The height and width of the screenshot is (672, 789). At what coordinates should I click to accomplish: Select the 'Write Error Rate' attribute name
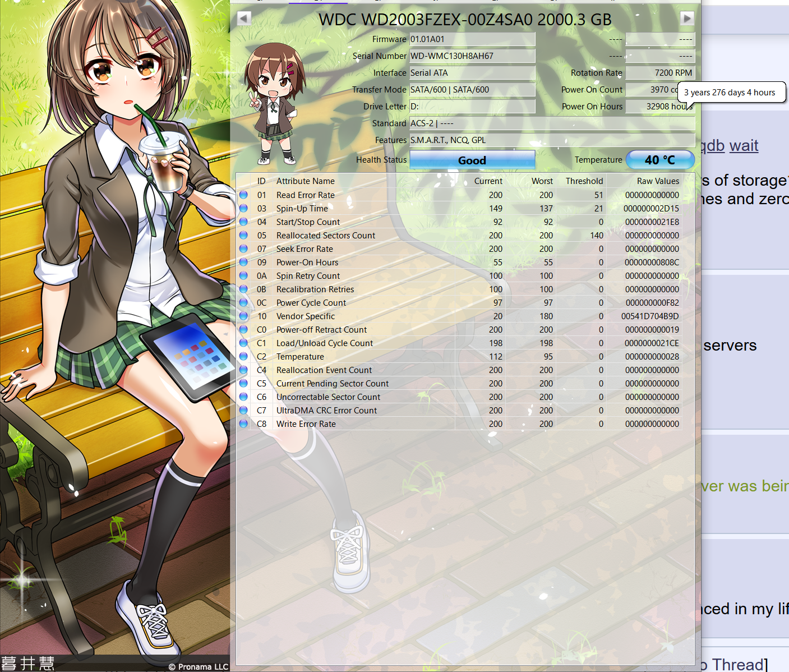[306, 424]
